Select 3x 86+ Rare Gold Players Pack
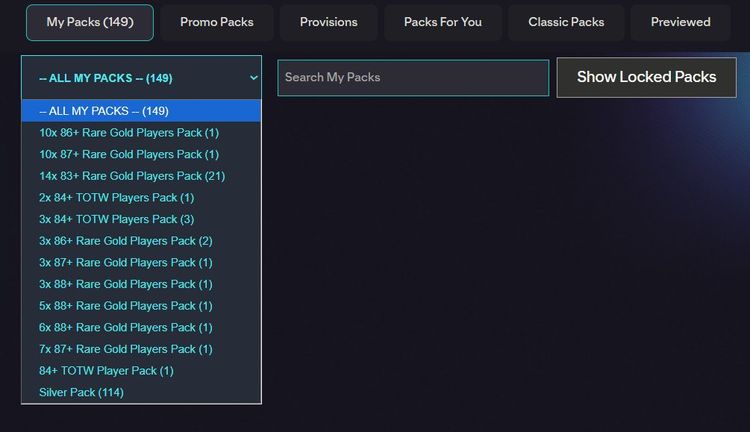 pyautogui.click(x=126, y=241)
